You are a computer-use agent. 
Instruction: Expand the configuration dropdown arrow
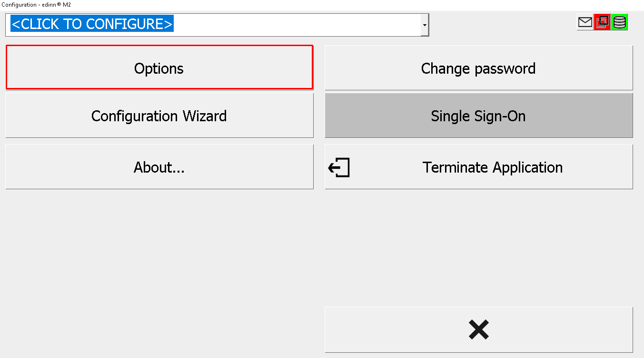[x=425, y=25]
